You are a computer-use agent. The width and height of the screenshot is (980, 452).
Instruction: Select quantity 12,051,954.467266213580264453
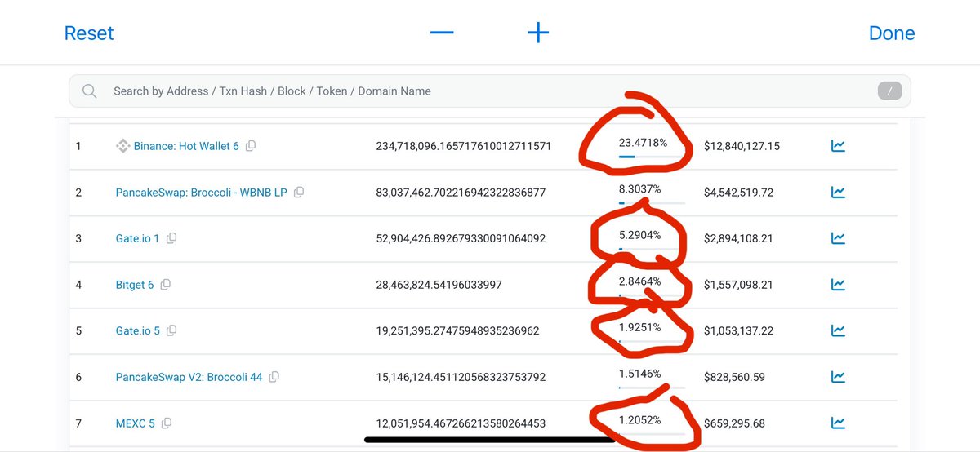[x=461, y=423]
